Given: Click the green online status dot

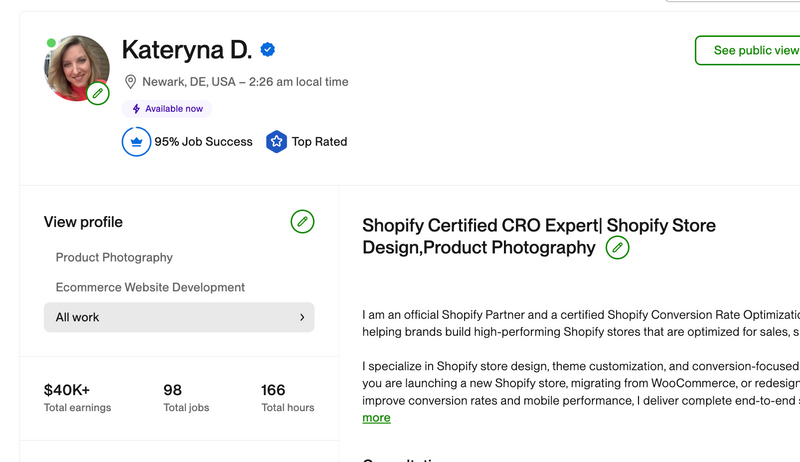Looking at the screenshot, I should click(x=51, y=43).
